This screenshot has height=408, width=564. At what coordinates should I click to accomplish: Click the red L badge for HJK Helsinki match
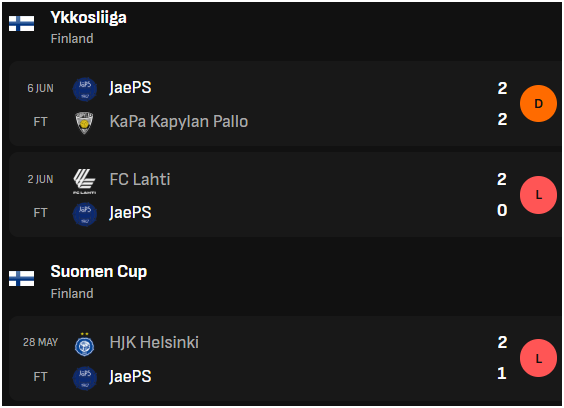(x=538, y=358)
